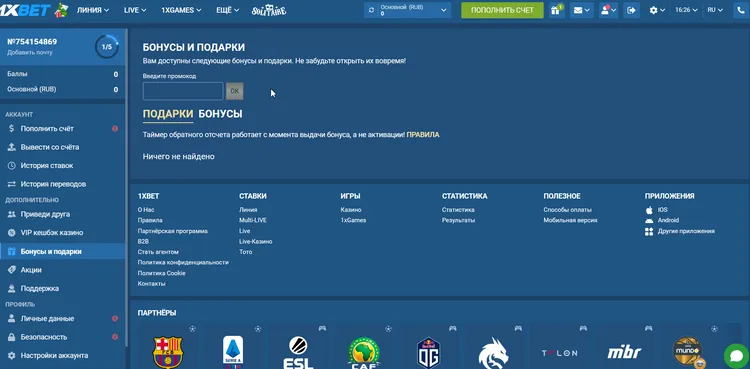Click the gift box icon in header
This screenshot has height=369, width=750.
pos(555,10)
